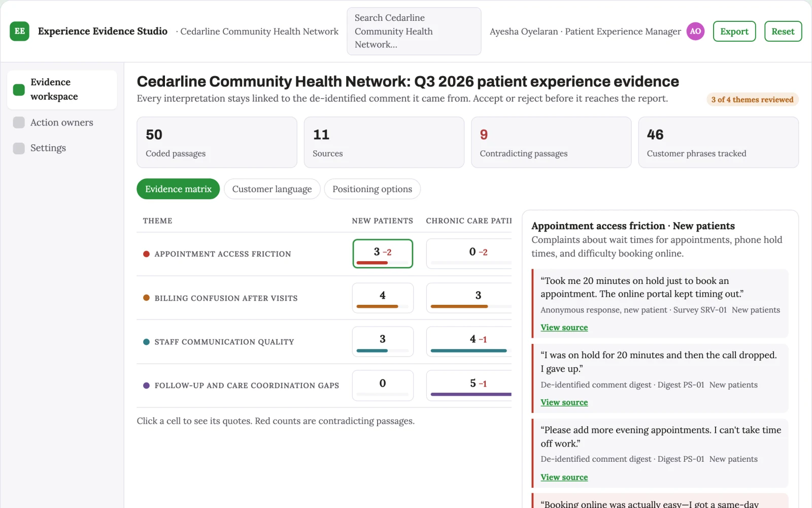Image resolution: width=812 pixels, height=508 pixels.
Task: Click the Appointment access friction theme label
Action: [223, 254]
